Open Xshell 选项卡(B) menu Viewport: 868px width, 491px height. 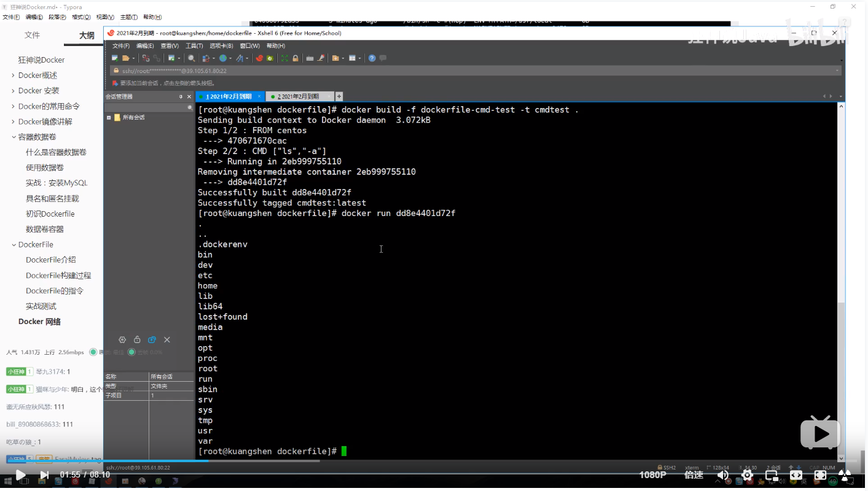(x=221, y=46)
